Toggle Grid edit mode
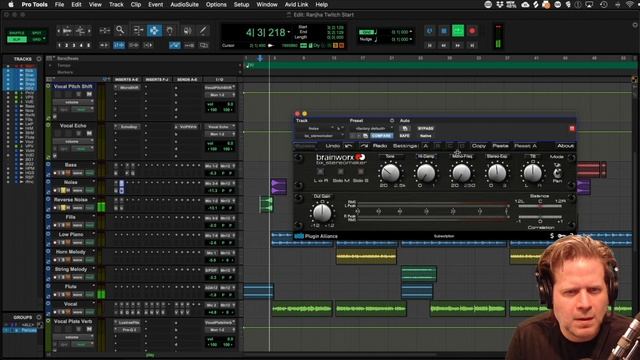This screenshot has height=360, width=640. pos(36,39)
